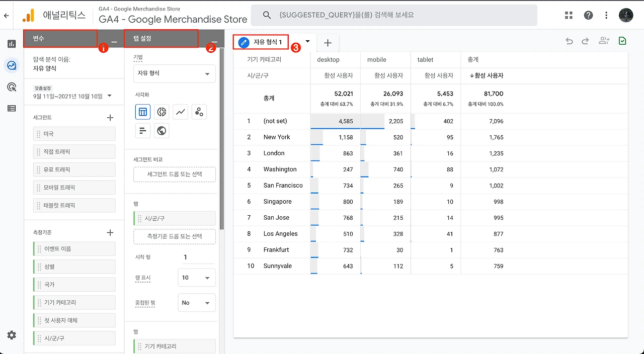Click the New York row label
Screen dimensions: 644x354
click(277, 137)
